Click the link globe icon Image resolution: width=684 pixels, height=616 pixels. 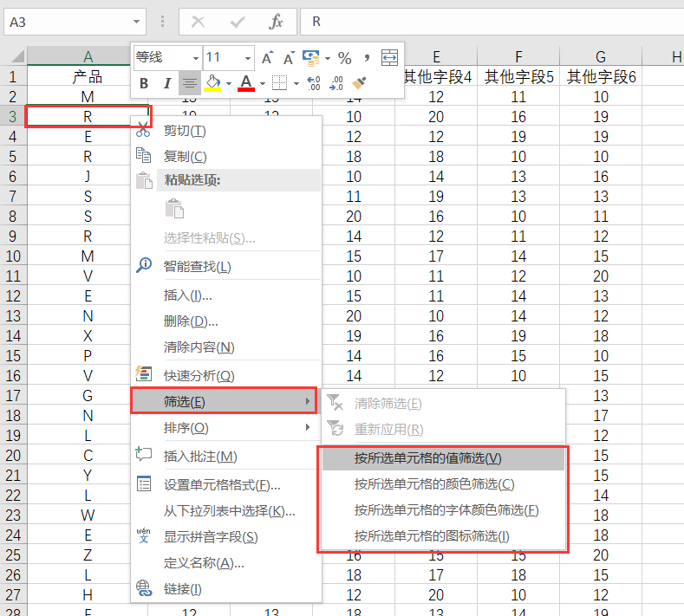(x=144, y=587)
